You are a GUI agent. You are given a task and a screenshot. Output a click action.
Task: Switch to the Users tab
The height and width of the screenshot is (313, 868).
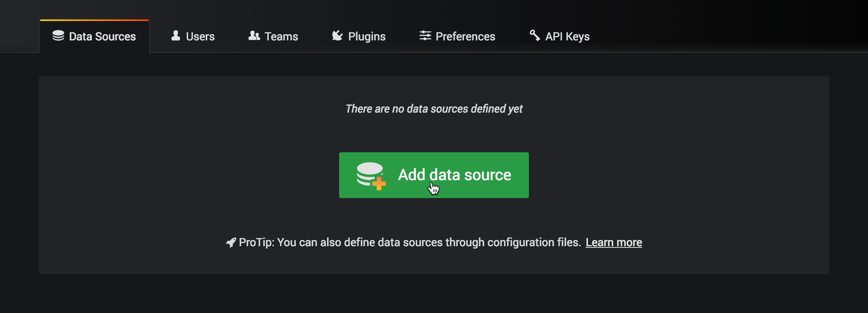(x=200, y=37)
